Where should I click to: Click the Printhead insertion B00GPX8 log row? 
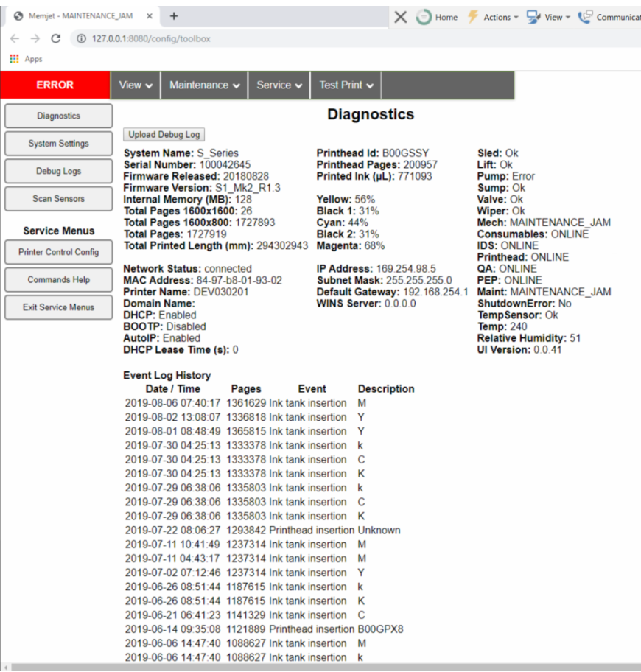[x=265, y=629]
